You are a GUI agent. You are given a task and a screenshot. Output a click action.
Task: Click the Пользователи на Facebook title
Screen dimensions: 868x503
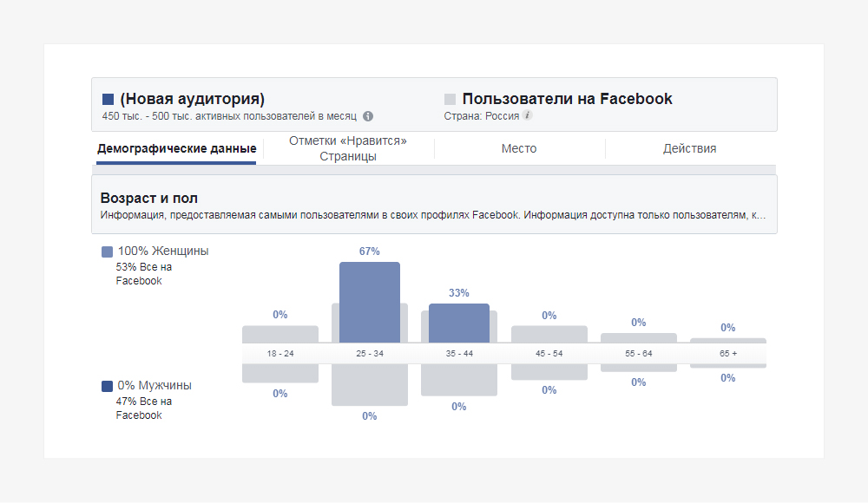[567, 99]
